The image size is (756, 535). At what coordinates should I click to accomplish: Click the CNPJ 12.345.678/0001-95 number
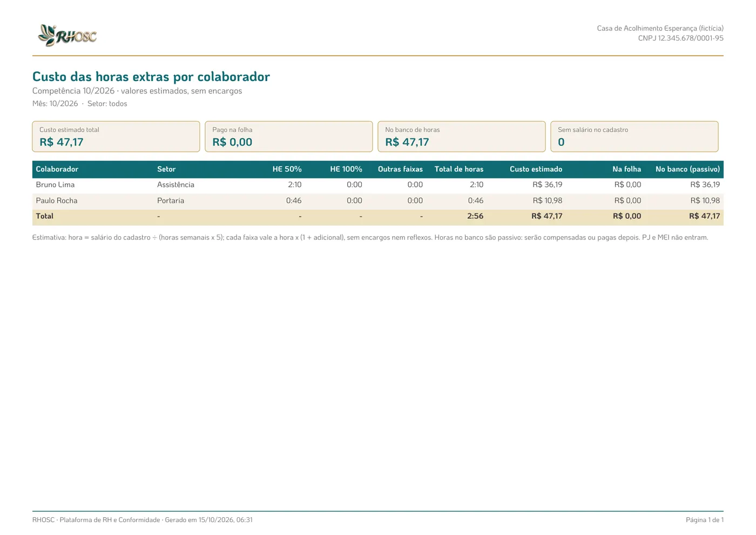click(680, 38)
